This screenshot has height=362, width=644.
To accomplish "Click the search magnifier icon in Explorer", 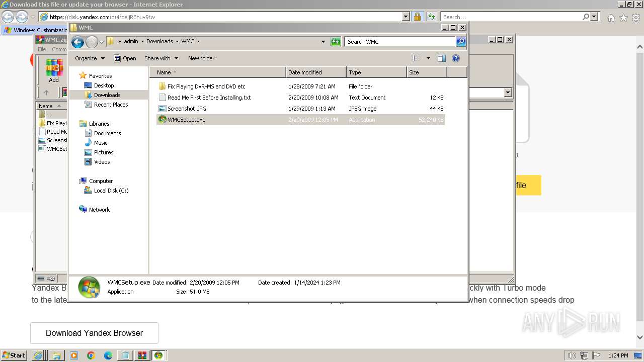I will (461, 42).
